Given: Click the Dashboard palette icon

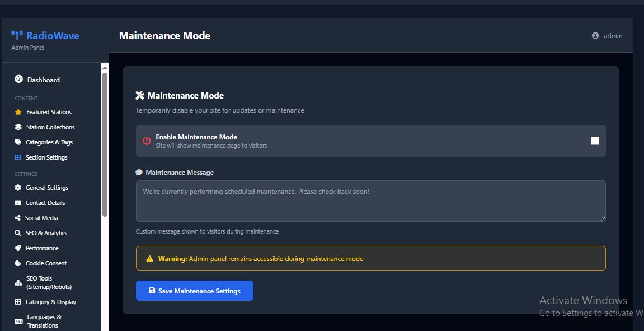Looking at the screenshot, I should click(x=18, y=80).
